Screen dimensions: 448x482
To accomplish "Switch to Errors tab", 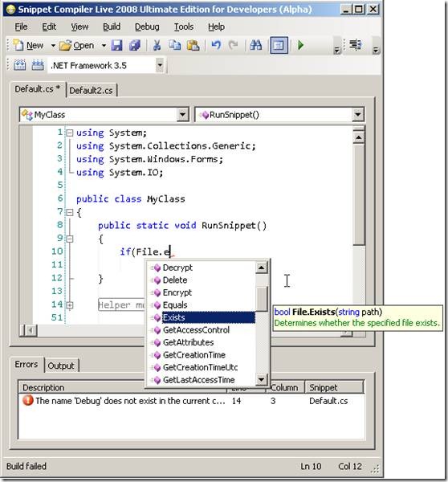I will 26,364.
